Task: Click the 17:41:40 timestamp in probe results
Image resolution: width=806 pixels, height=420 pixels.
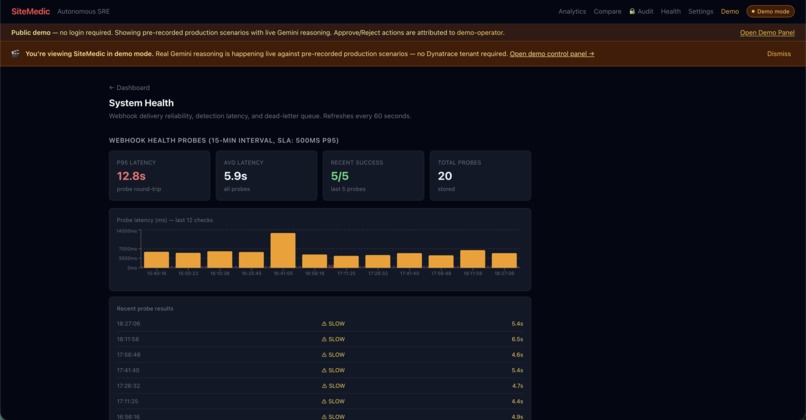Action: (128, 370)
